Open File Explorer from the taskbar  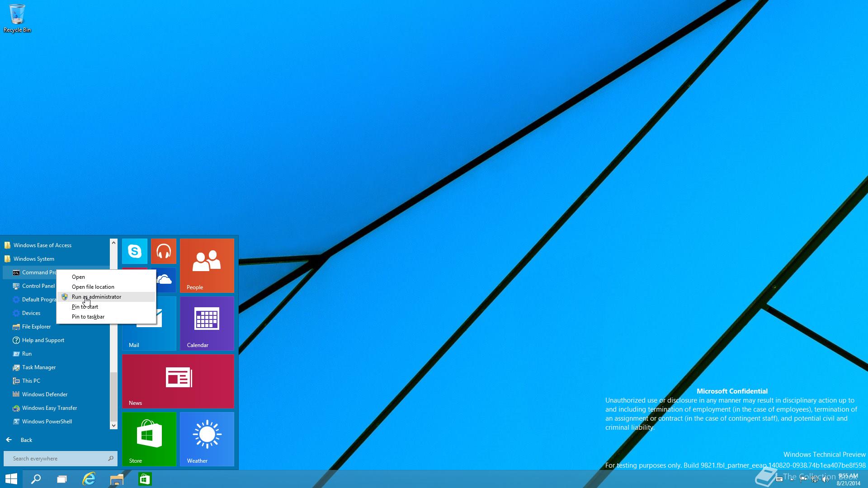[x=117, y=479]
